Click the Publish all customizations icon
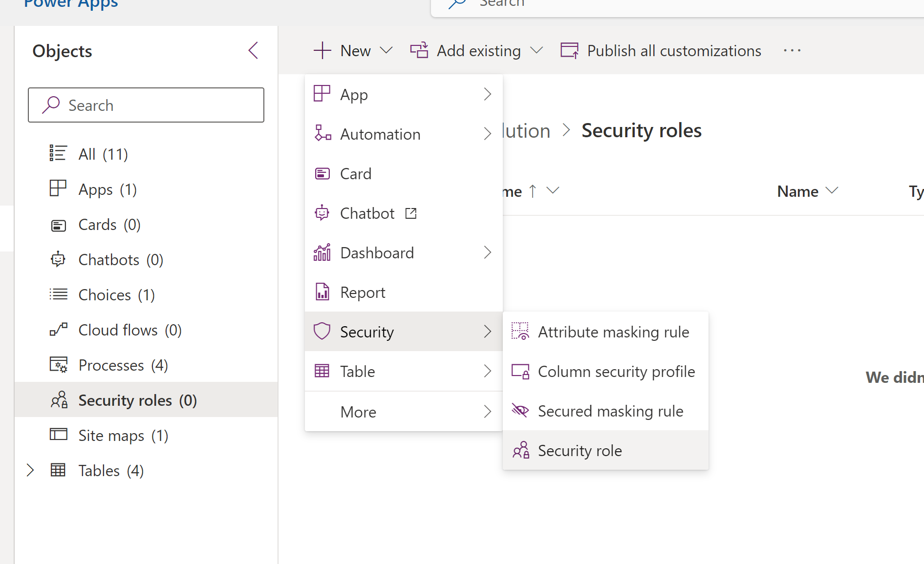The height and width of the screenshot is (564, 924). [570, 50]
